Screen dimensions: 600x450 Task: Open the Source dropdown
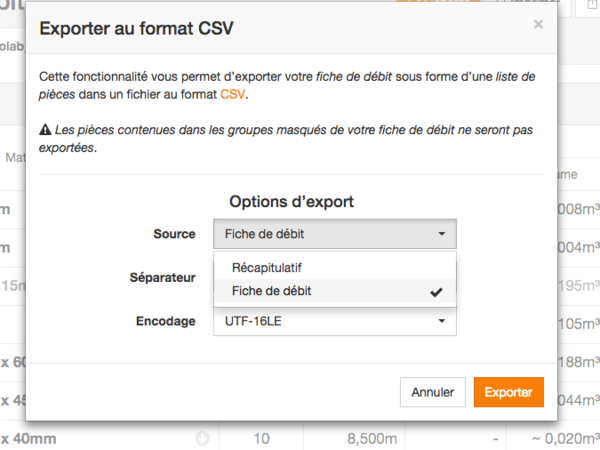click(334, 234)
